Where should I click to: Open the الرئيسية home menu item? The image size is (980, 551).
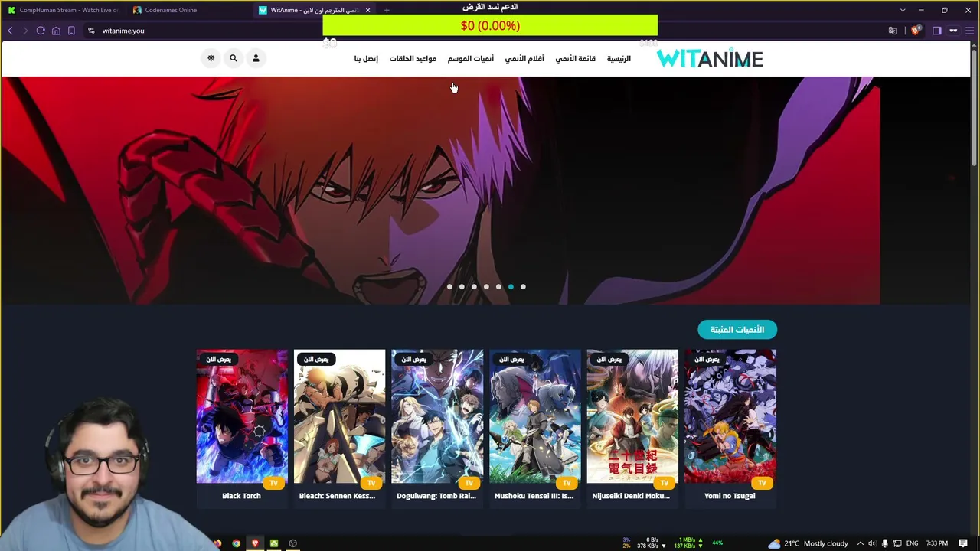click(619, 59)
